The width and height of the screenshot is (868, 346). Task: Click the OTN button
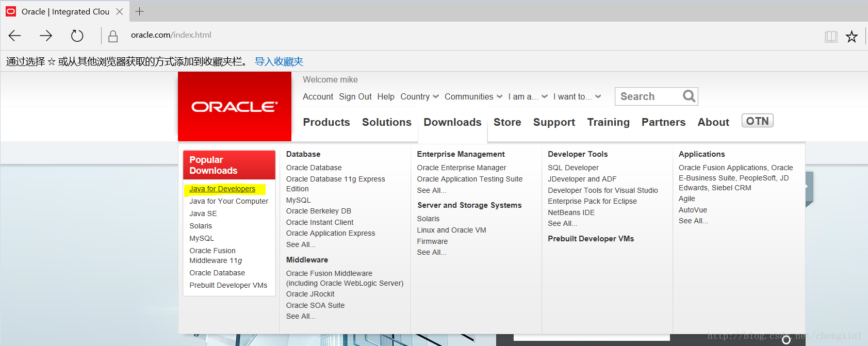[757, 121]
